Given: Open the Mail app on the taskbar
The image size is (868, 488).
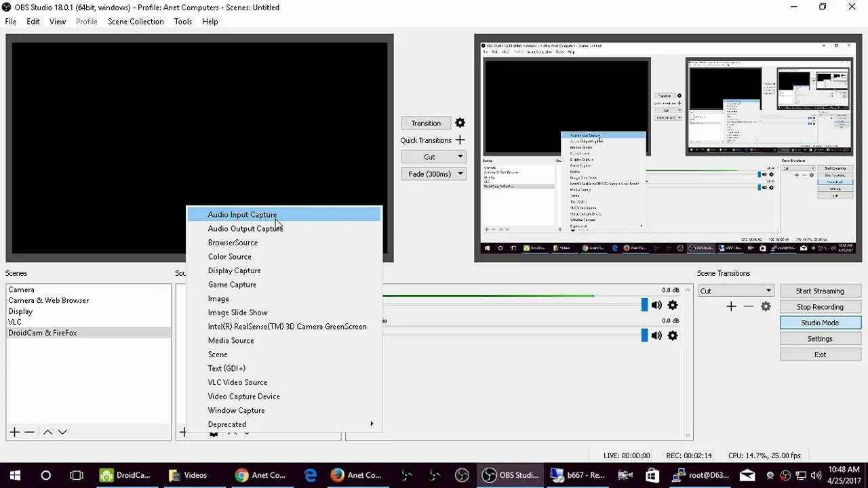Looking at the screenshot, I should click(747, 475).
